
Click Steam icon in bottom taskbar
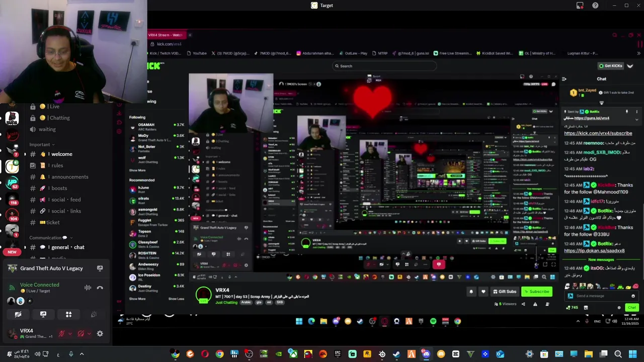point(396,354)
